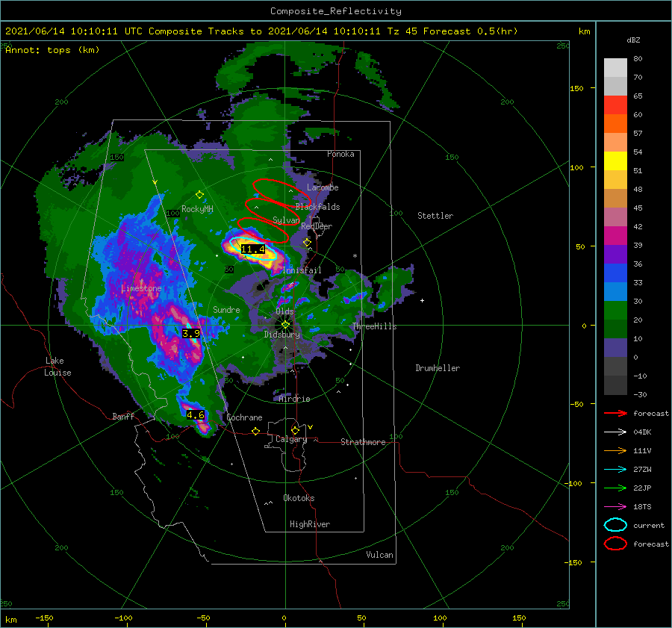Select the white 04DK arrow legend icon

tap(615, 432)
